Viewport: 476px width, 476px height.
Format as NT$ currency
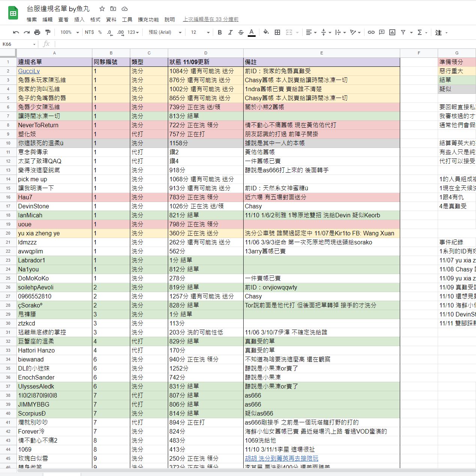point(89,33)
